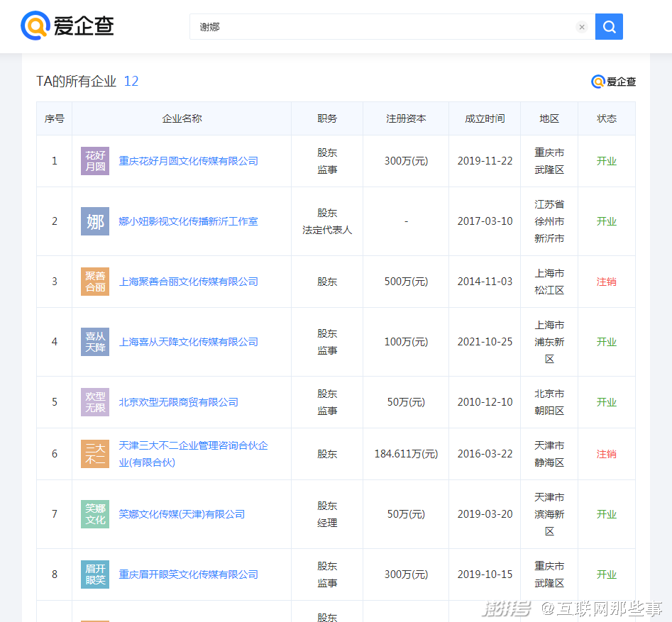
Task: Open 北京欢型无限商贸有限公司 link
Action: pos(178,402)
